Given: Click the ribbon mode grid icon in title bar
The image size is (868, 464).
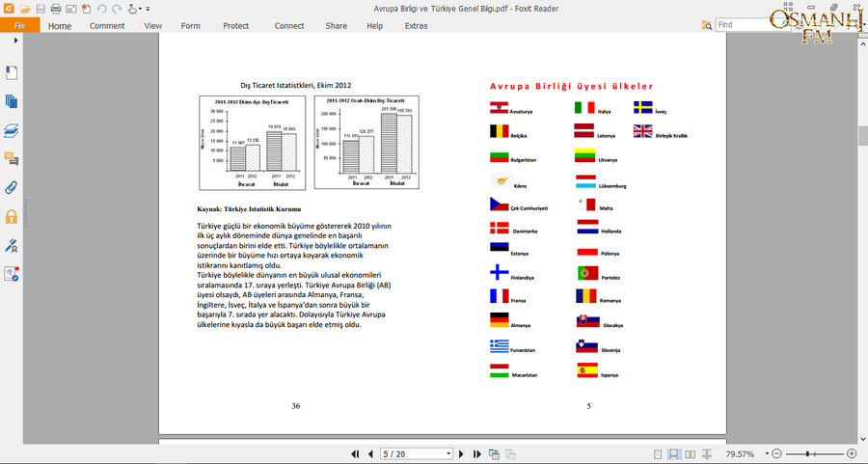Looking at the screenshot, I should [788, 7].
